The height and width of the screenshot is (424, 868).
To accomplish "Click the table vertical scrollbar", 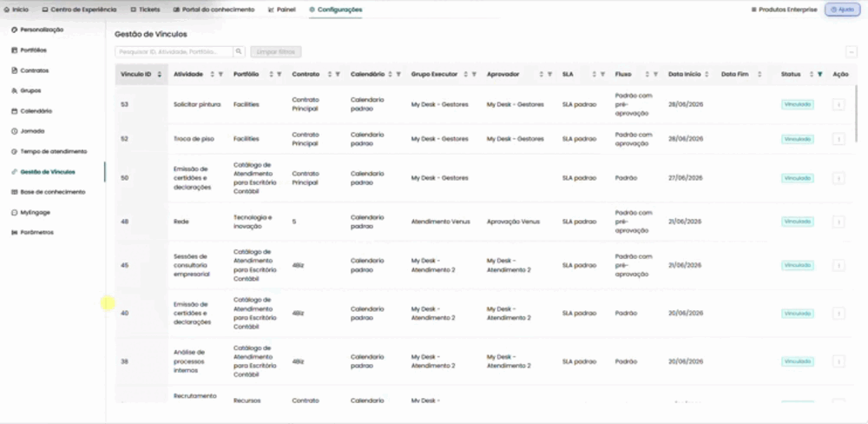I will (x=858, y=114).
